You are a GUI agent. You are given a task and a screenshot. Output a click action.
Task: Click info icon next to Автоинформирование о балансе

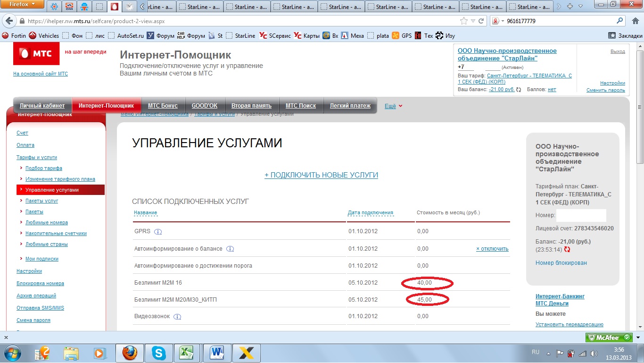[x=230, y=249]
